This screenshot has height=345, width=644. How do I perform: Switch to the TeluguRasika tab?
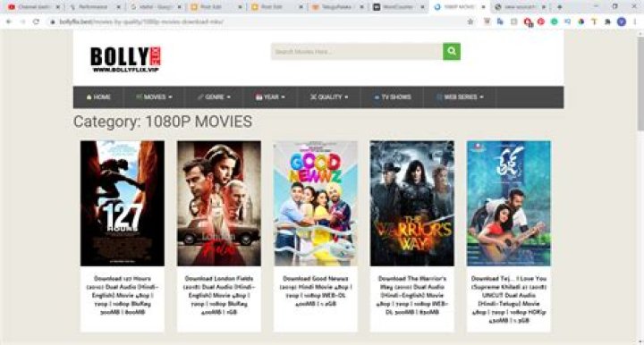pos(337,7)
